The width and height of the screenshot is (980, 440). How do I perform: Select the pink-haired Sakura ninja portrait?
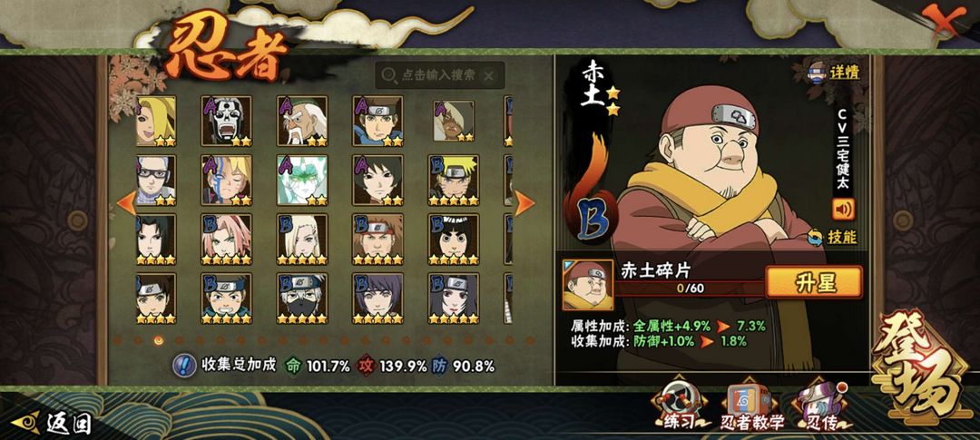tap(226, 240)
